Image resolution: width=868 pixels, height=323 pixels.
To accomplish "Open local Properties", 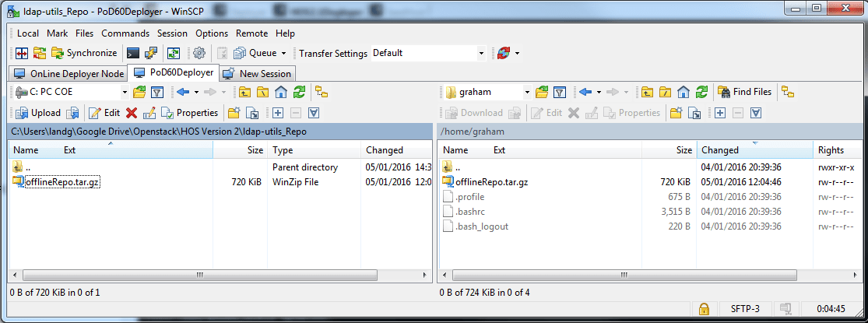I will tap(190, 113).
